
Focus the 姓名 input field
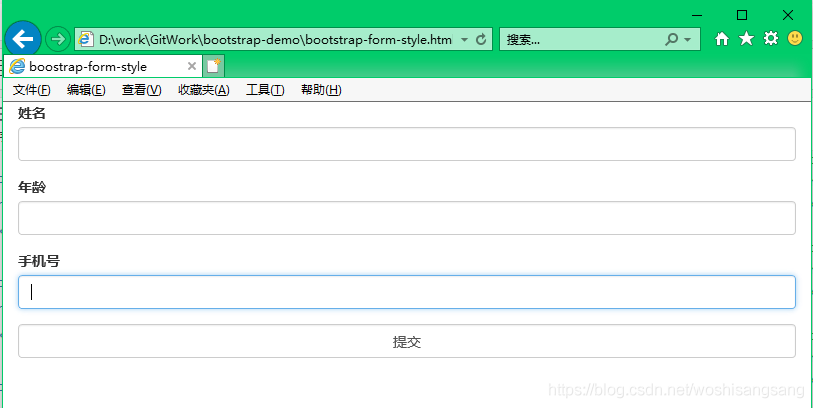click(x=407, y=144)
